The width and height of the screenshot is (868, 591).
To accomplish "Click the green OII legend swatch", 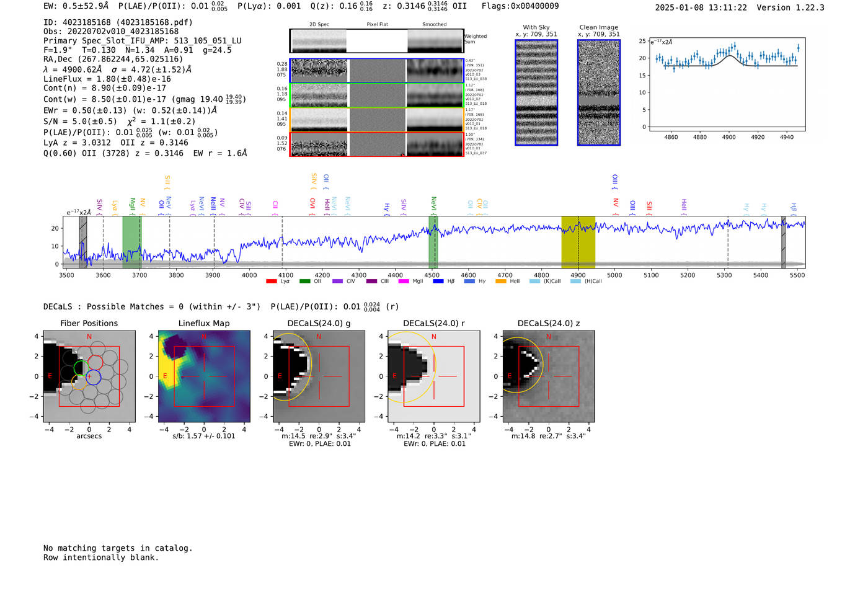I will pos(304,281).
